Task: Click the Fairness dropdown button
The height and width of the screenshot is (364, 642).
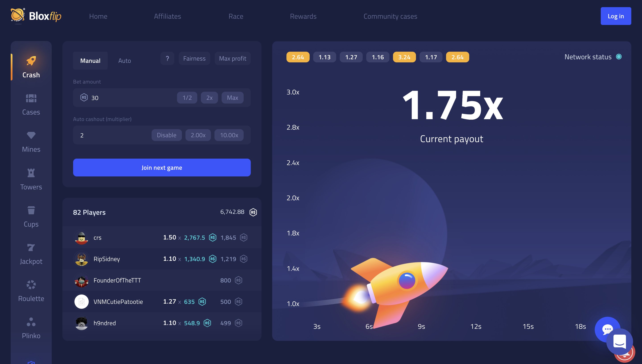Action: click(194, 58)
